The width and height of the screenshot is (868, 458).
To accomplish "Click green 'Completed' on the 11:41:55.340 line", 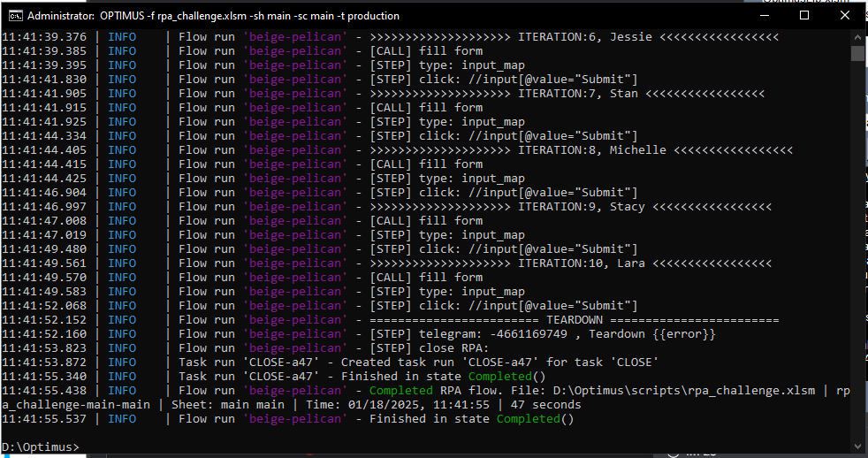I will [500, 377].
